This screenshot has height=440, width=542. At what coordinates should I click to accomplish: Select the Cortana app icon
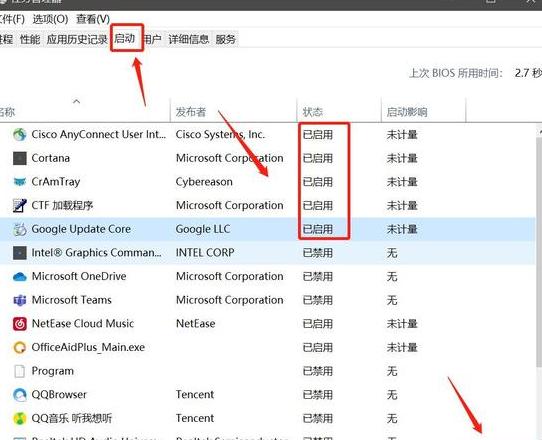20,158
